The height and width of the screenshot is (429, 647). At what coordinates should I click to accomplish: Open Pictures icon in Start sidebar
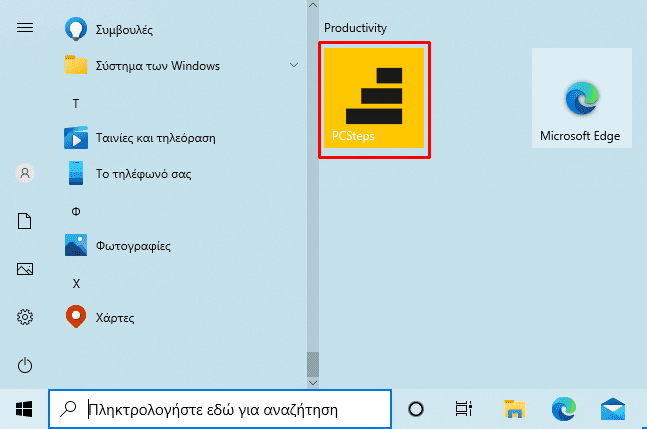click(25, 269)
